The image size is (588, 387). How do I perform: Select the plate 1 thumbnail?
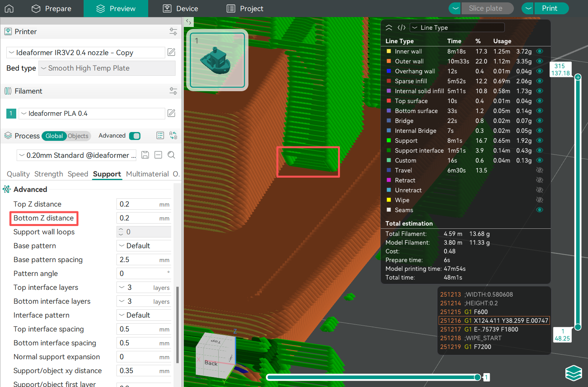point(217,60)
